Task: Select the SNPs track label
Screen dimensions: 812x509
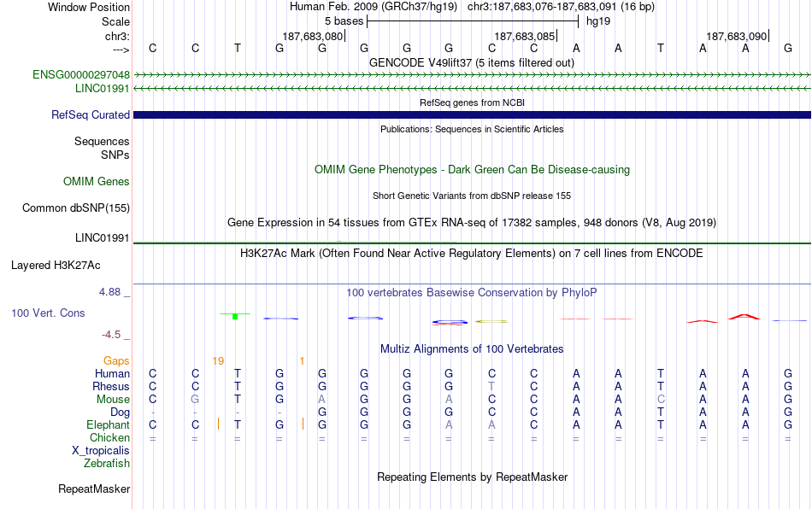Action: click(115, 155)
